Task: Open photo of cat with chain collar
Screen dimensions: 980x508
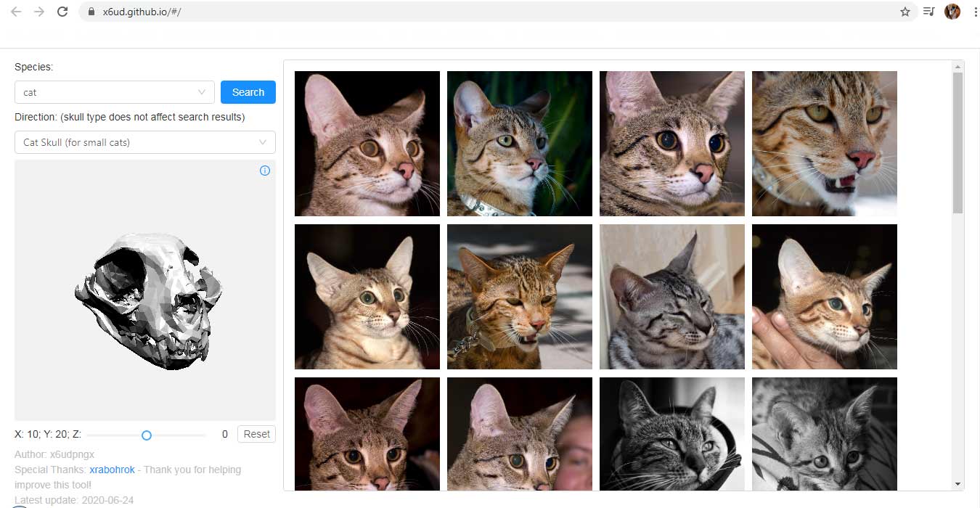Action: (520, 297)
